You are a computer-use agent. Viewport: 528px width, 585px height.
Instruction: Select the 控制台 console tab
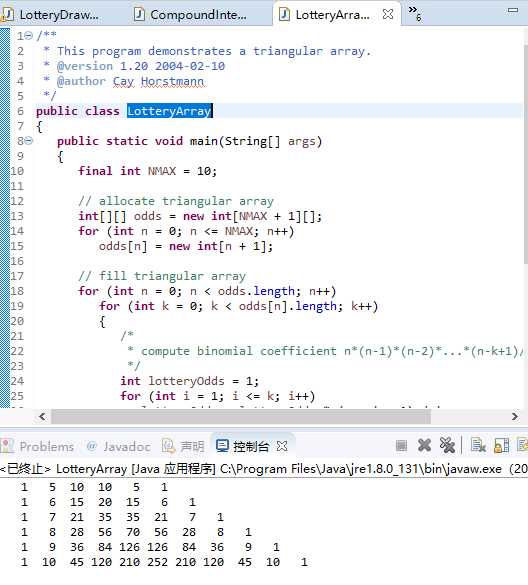pyautogui.click(x=243, y=446)
